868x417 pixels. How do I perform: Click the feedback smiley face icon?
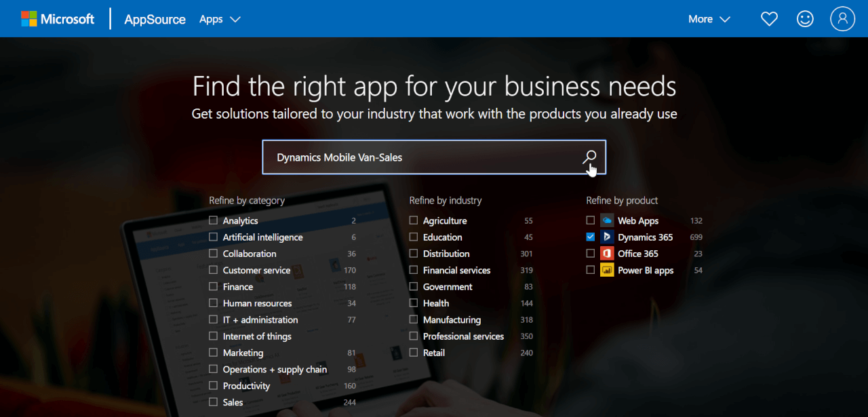coord(805,19)
